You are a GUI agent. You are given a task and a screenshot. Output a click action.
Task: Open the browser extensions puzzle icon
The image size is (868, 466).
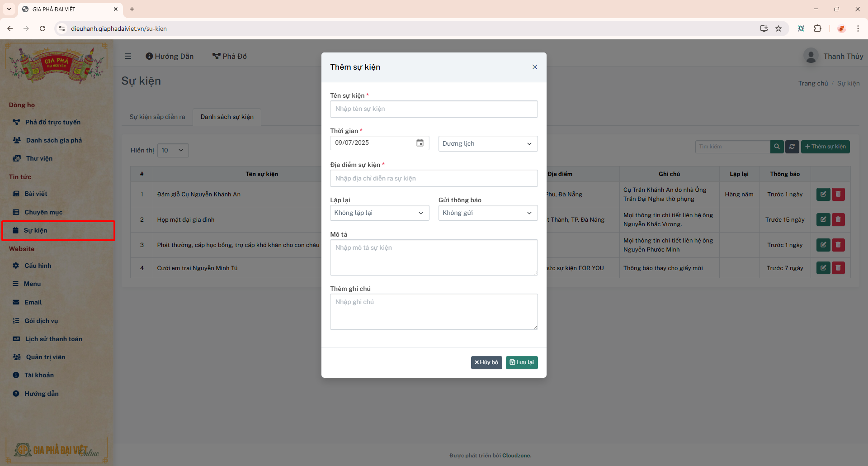(817, 29)
